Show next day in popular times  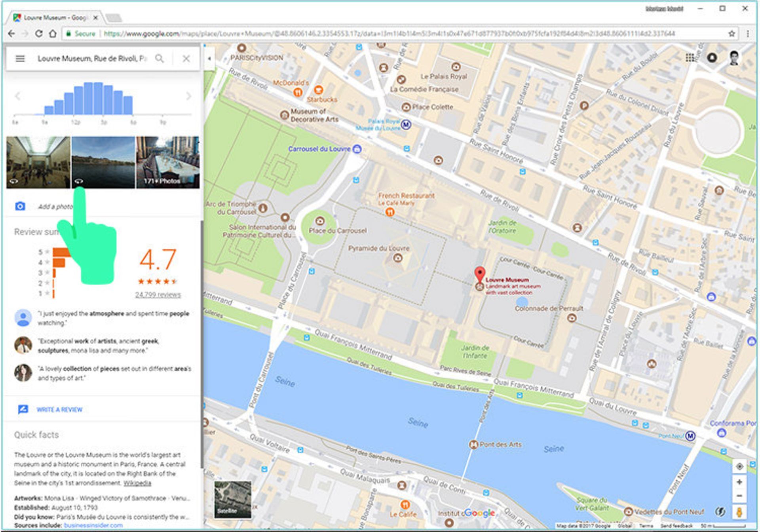tap(189, 96)
